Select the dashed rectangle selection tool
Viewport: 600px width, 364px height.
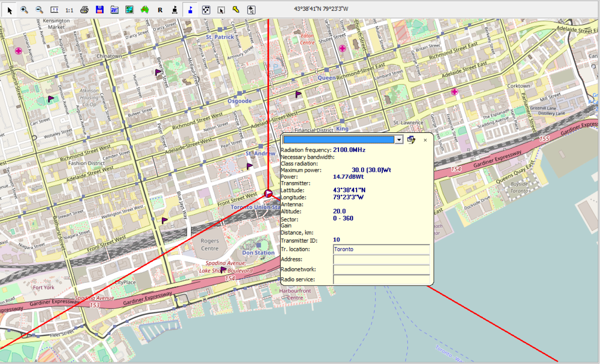[221, 10]
